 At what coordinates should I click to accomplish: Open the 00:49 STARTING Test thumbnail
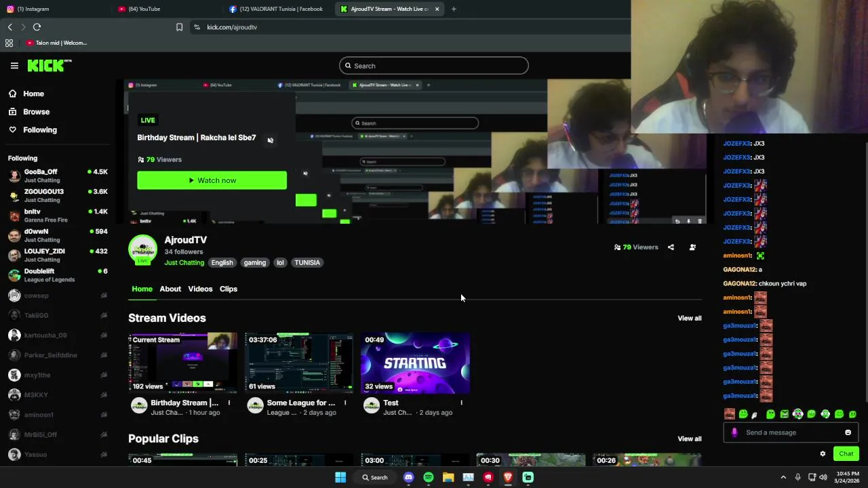(415, 363)
